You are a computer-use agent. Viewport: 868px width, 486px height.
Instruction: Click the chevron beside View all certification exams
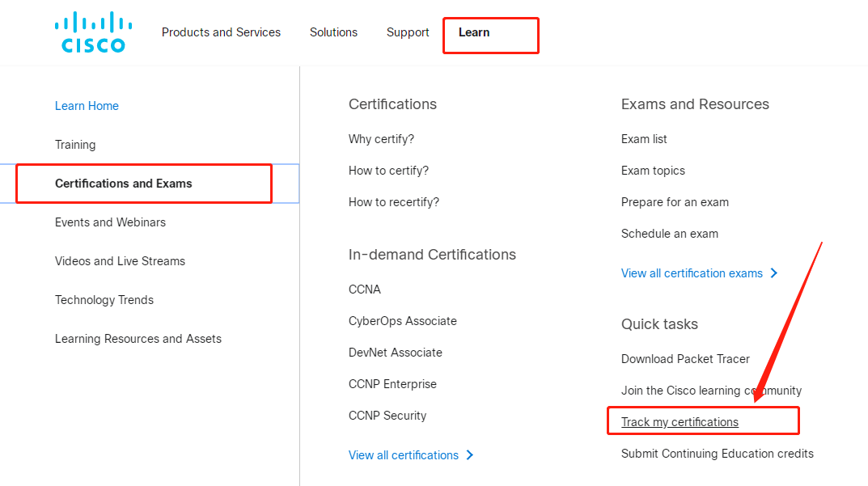774,273
